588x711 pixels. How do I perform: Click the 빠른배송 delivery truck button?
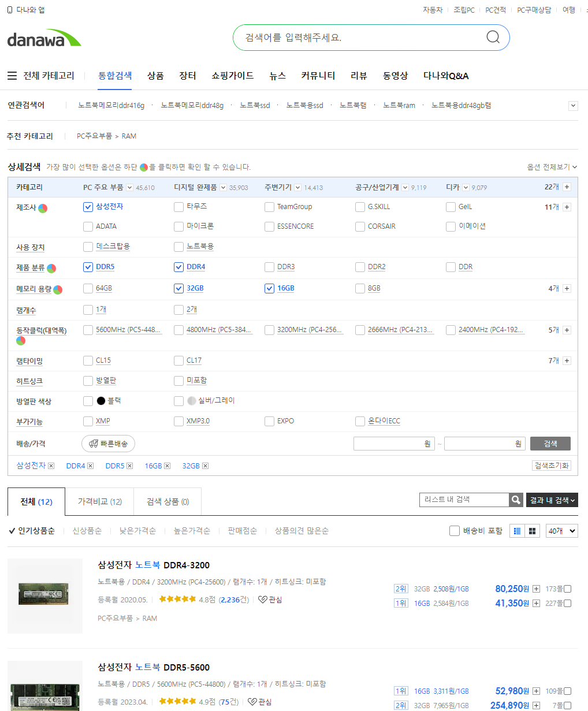(x=108, y=444)
